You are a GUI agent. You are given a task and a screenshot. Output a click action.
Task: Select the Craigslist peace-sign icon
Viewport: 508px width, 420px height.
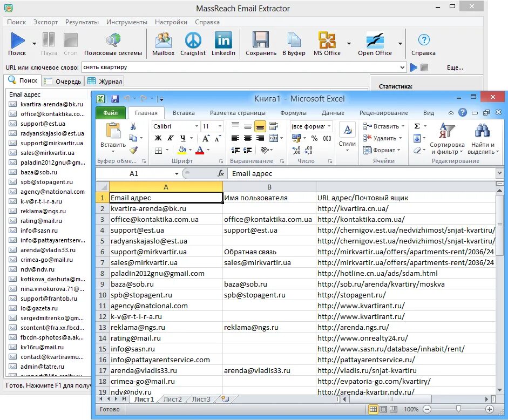coord(193,40)
